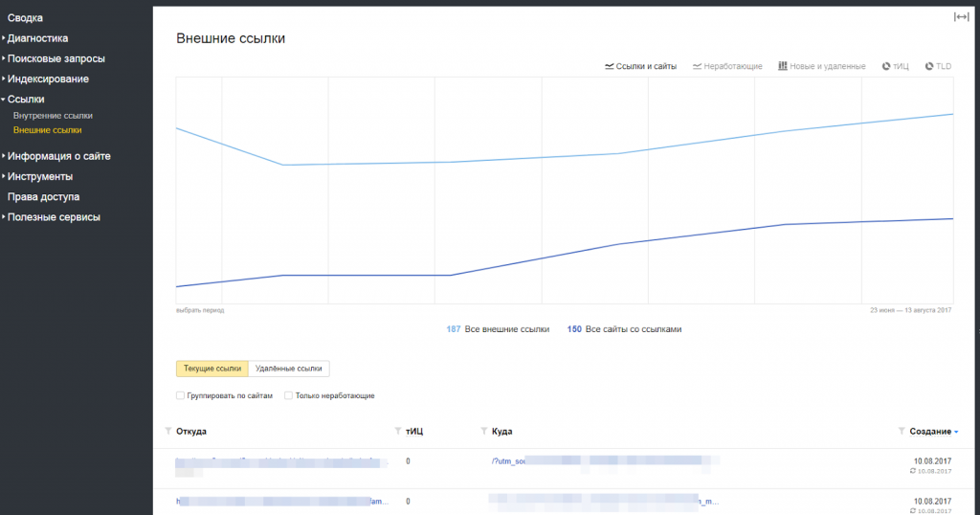Open the /?utm_so… link in first row
The height and width of the screenshot is (515, 980).
pyautogui.click(x=508, y=461)
